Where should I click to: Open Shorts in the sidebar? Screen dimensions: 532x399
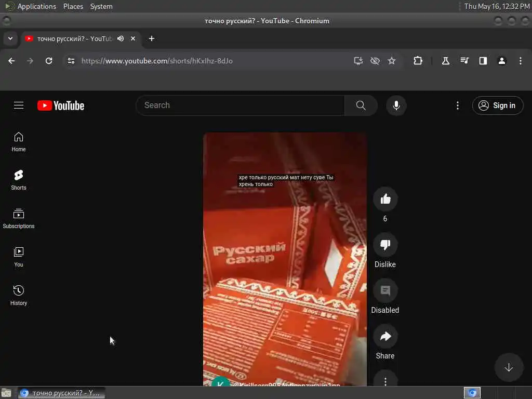19,180
